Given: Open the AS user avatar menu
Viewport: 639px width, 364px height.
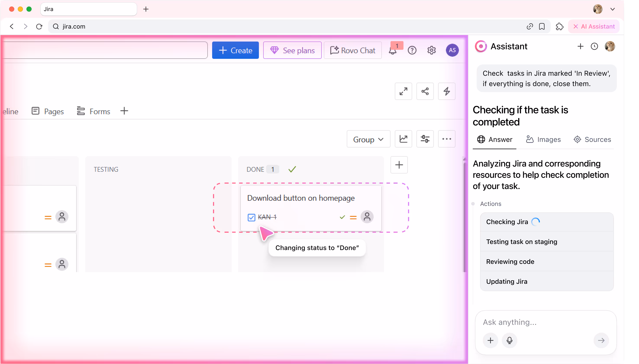Looking at the screenshot, I should point(452,50).
